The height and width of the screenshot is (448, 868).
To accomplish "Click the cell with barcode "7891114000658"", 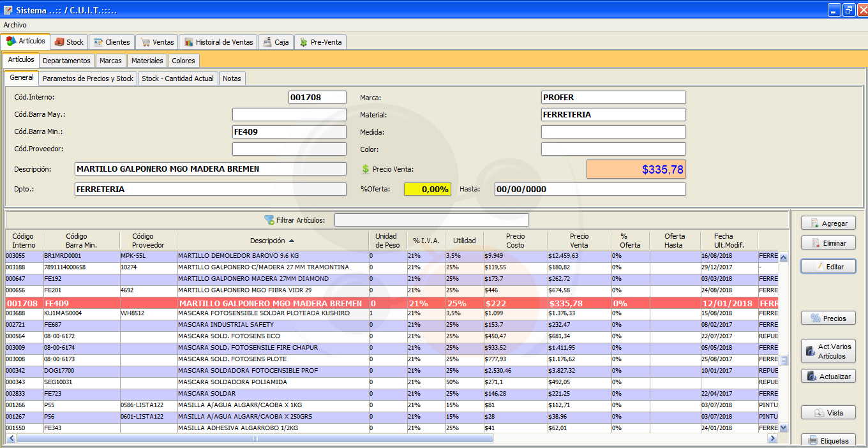I will pyautogui.click(x=81, y=267).
